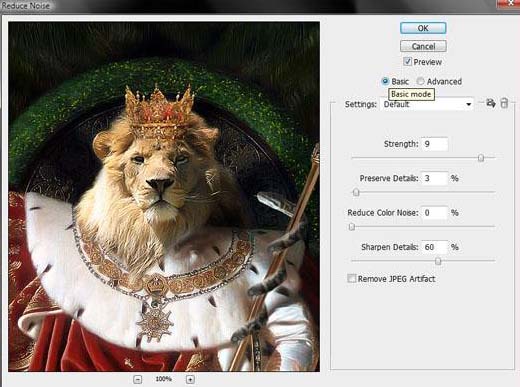Zoom in with the plus icon
The height and width of the screenshot is (387, 520).
click(190, 379)
